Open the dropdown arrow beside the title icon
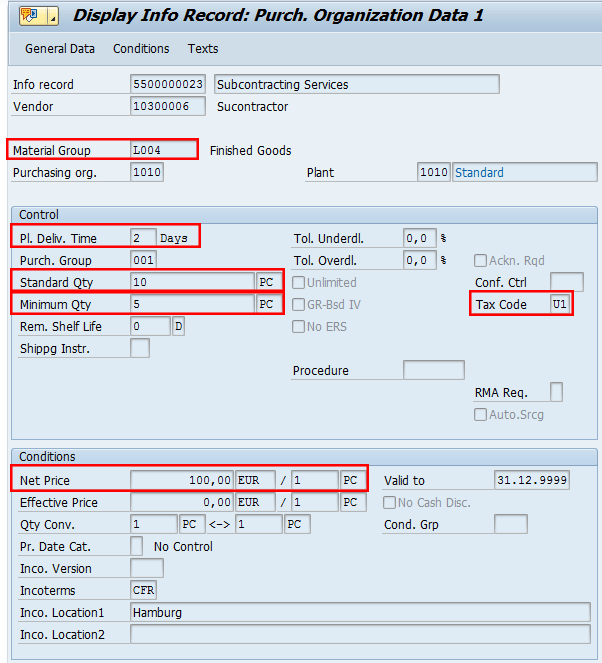Screen dimensions: 602x663 click(x=53, y=17)
